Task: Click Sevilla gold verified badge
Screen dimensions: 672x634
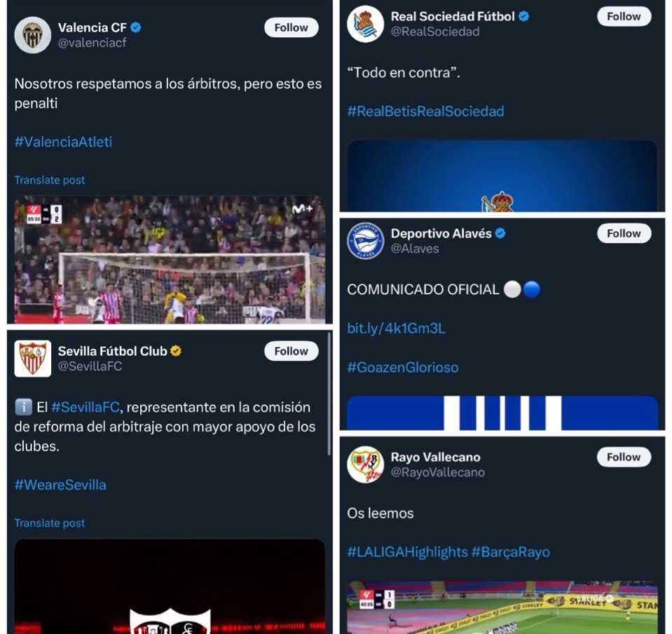Action: click(x=176, y=351)
